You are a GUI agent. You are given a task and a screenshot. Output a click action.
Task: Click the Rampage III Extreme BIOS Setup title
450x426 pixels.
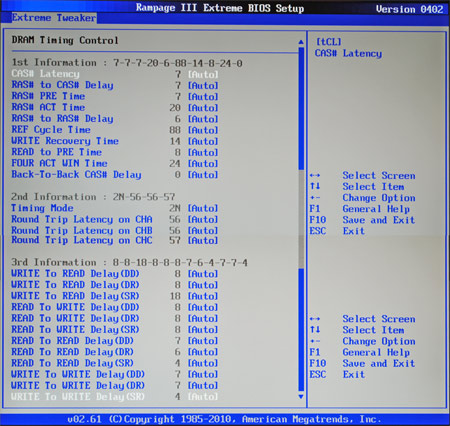coord(220,8)
